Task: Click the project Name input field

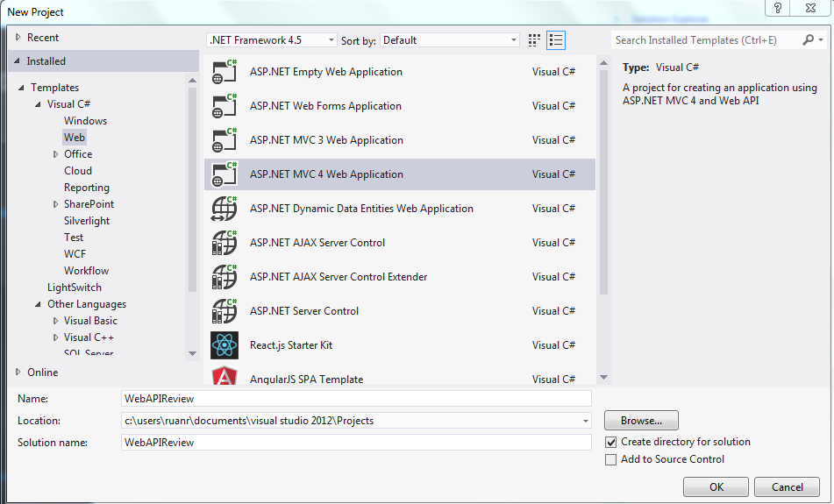Action: [356, 399]
